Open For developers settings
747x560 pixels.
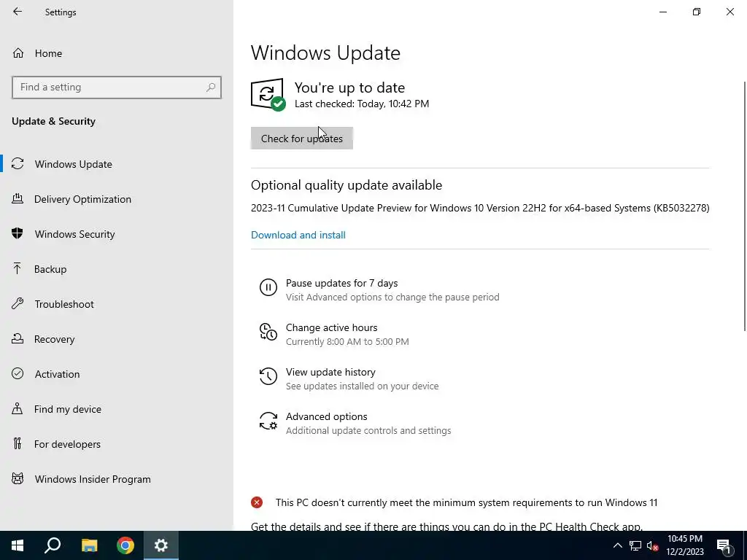(x=67, y=444)
